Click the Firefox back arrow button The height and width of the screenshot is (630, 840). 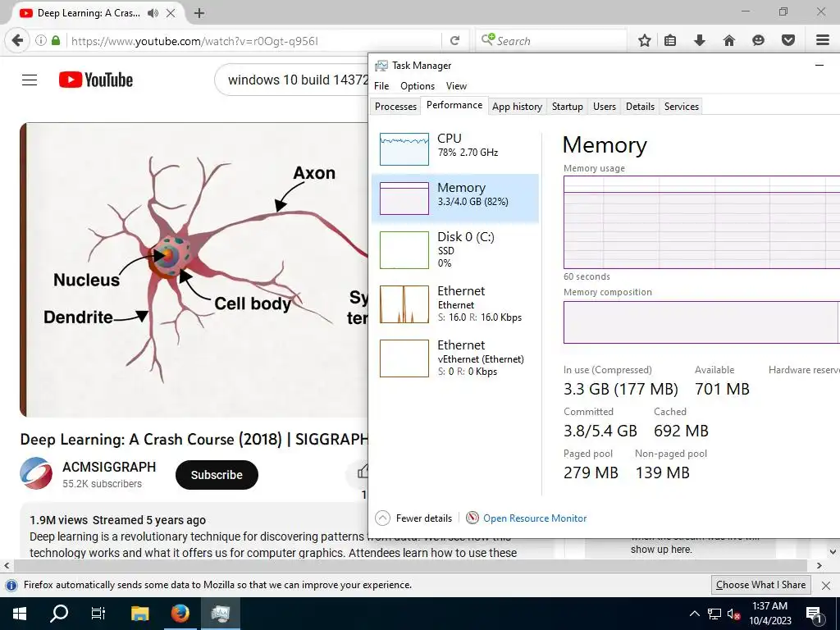coord(17,41)
